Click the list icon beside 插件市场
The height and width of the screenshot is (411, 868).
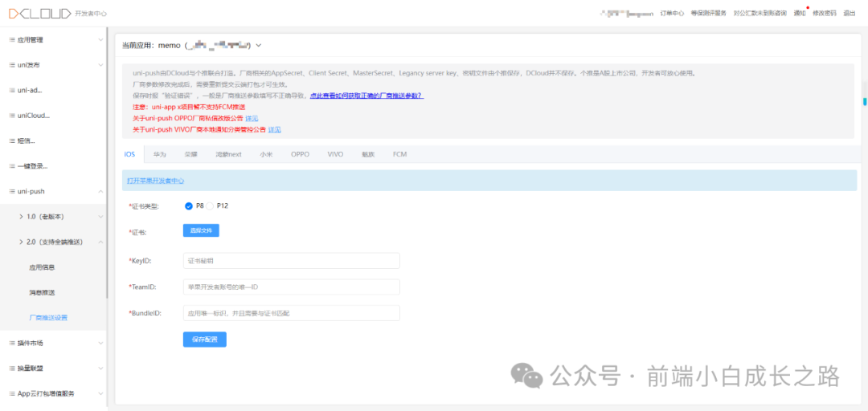pyautogui.click(x=12, y=343)
